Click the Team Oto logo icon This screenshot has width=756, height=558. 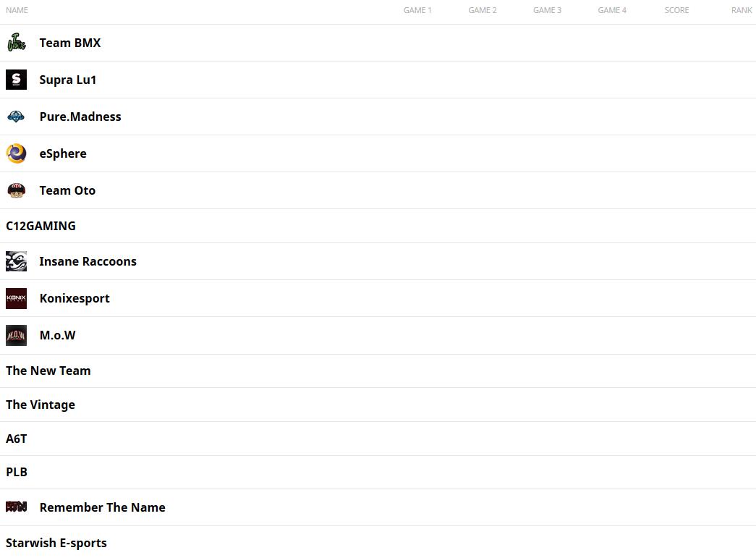(17, 190)
